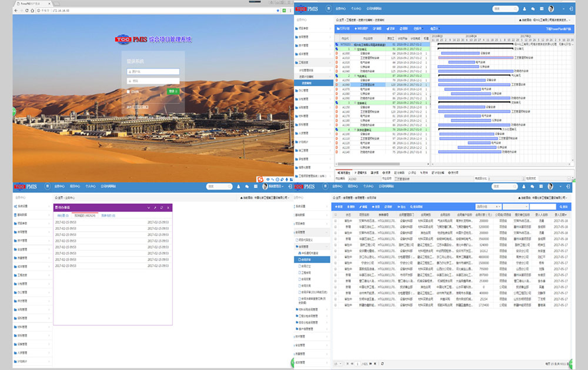The image size is (588, 370).
Task: Check the first row checkbox in contract table
Action: pyautogui.click(x=336, y=221)
